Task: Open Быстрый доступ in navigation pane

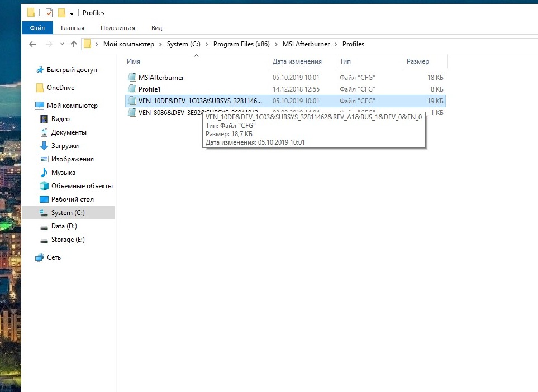Action: coord(72,70)
